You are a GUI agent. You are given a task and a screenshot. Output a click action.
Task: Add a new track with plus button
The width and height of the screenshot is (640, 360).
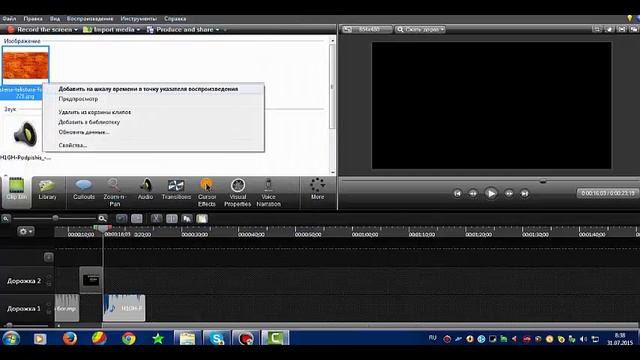coord(48,257)
